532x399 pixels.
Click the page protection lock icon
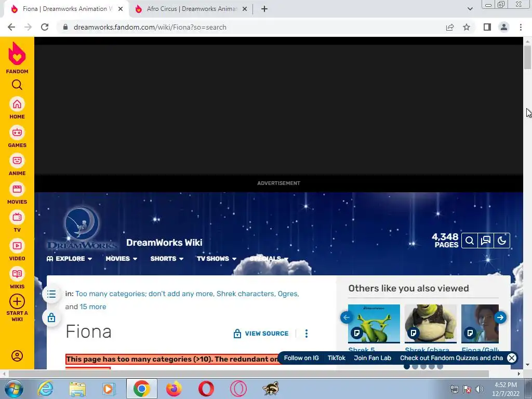pos(51,318)
